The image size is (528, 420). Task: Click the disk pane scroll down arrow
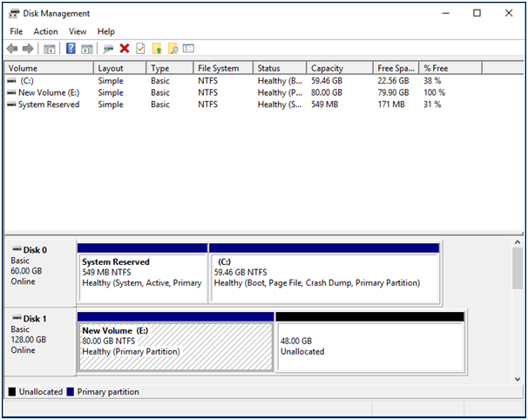click(x=518, y=379)
